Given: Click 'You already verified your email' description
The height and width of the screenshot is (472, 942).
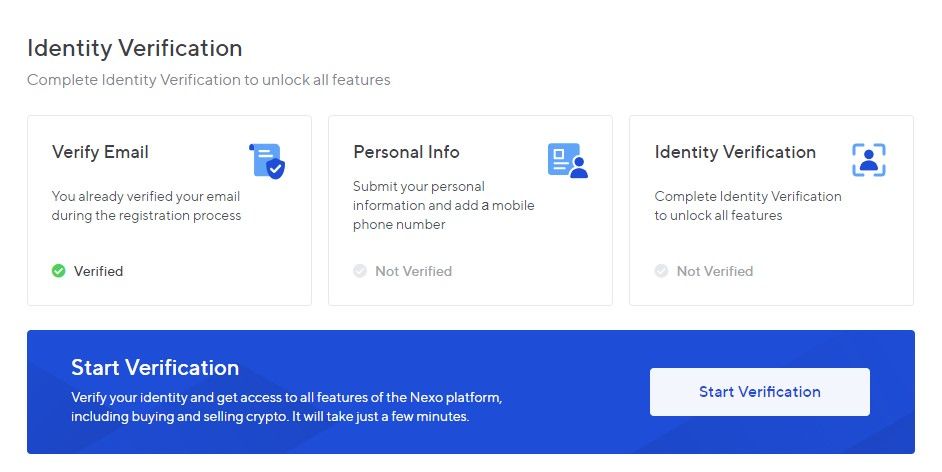Looking at the screenshot, I should click(146, 206).
